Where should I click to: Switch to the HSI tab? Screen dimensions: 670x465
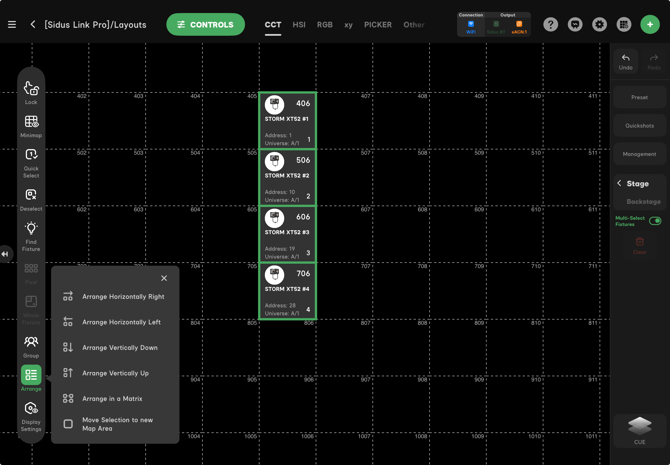pyautogui.click(x=299, y=25)
